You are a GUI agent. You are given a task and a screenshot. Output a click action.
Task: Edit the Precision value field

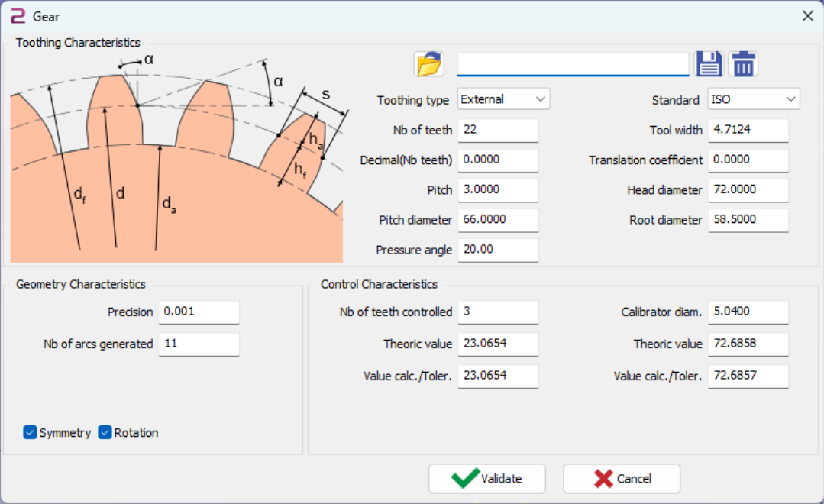(x=199, y=312)
